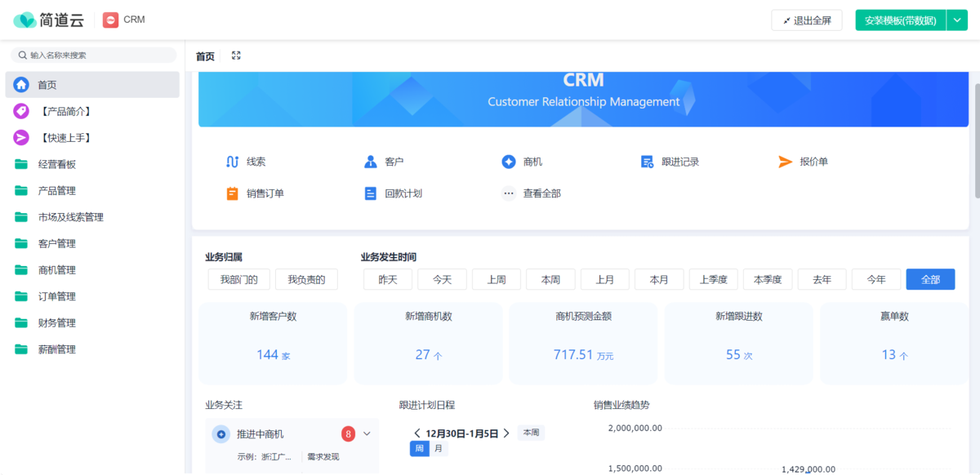Click the fullscreen expand icon next to 首页 tab
Image resolution: width=980 pixels, height=475 pixels.
coord(236,55)
